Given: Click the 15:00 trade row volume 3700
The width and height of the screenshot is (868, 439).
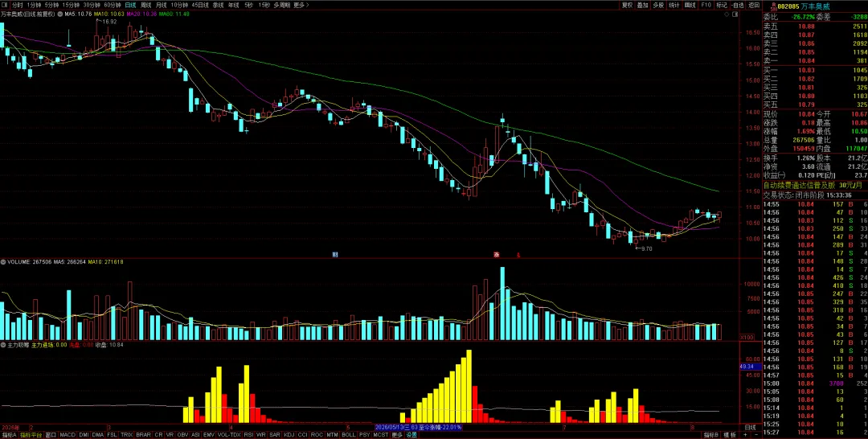Looking at the screenshot, I should (x=836, y=383).
